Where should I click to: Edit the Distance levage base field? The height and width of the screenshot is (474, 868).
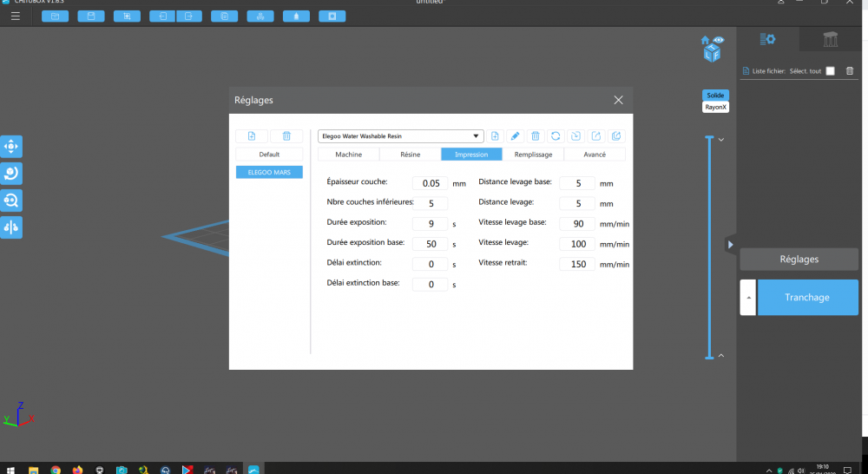(x=577, y=183)
